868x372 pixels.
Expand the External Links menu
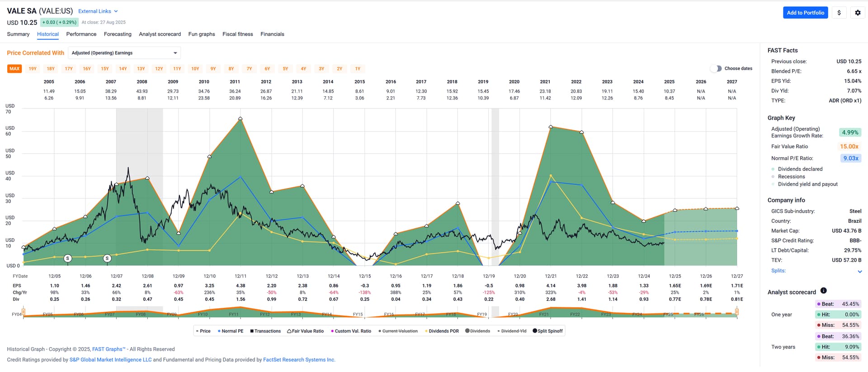coord(98,11)
